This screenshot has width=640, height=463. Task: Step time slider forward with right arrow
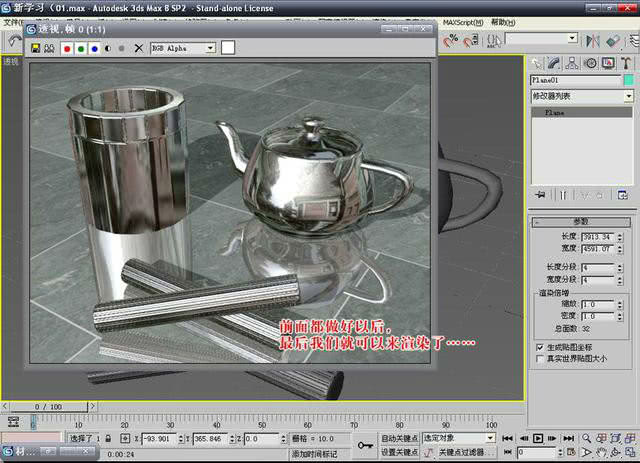(x=93, y=406)
